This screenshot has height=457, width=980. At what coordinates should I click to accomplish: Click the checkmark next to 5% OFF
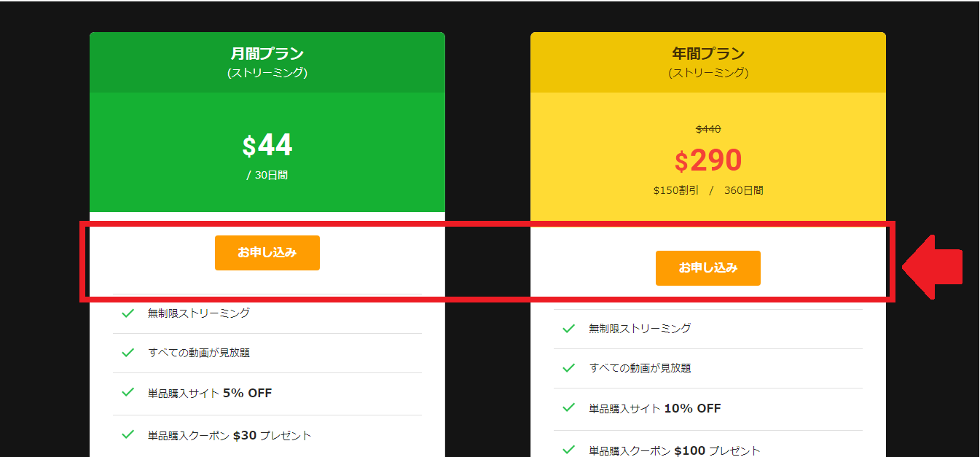click(x=128, y=393)
